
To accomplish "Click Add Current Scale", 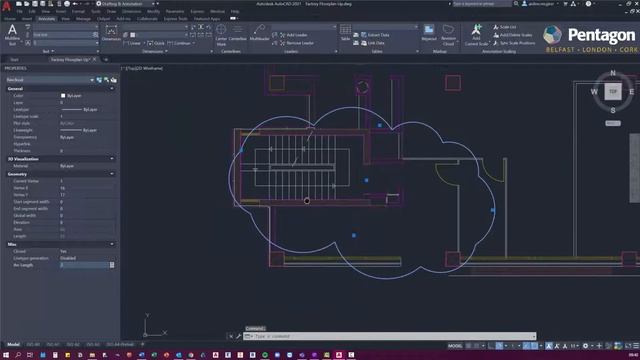I will (476, 35).
